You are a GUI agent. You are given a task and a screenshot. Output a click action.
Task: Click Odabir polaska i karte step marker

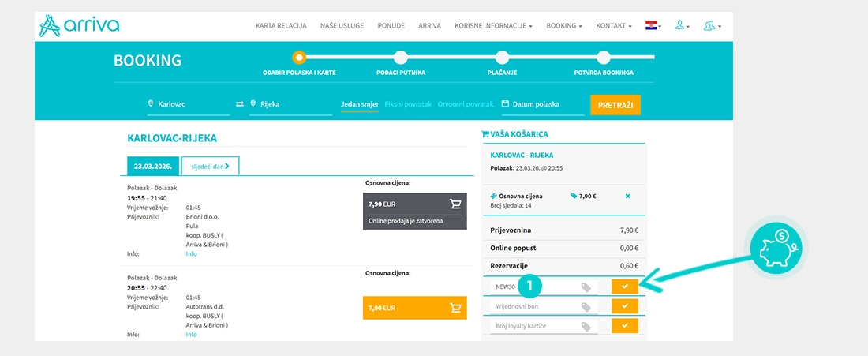299,57
